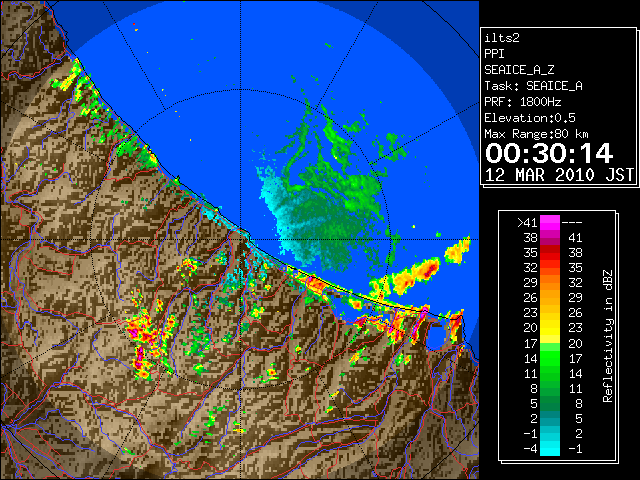The image size is (640, 480).
Task: Click the 'Max Range:80 km' text
Action: click(x=536, y=134)
